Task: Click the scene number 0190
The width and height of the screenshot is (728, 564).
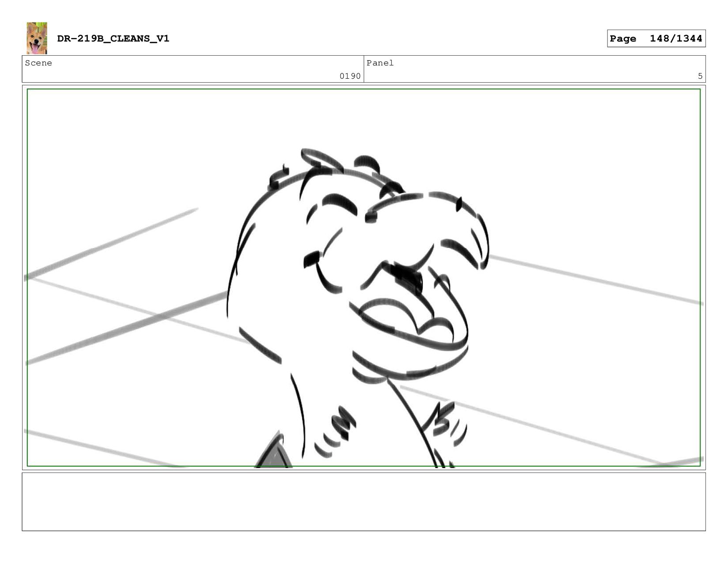Action: [x=350, y=76]
